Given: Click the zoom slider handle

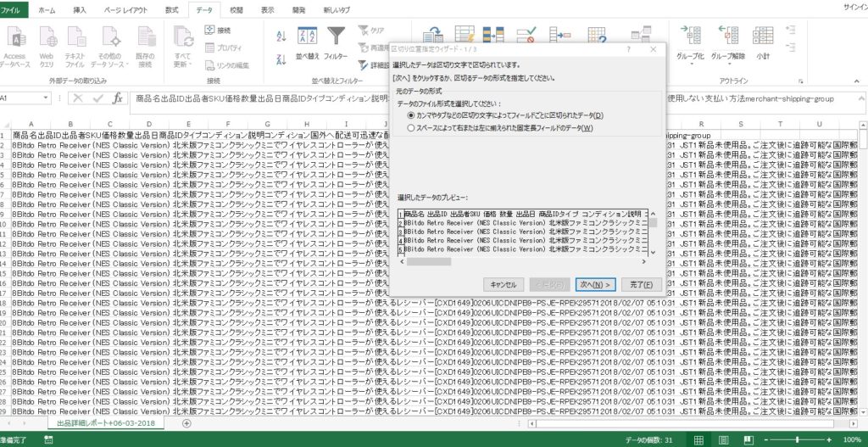Looking at the screenshot, I should (797, 440).
